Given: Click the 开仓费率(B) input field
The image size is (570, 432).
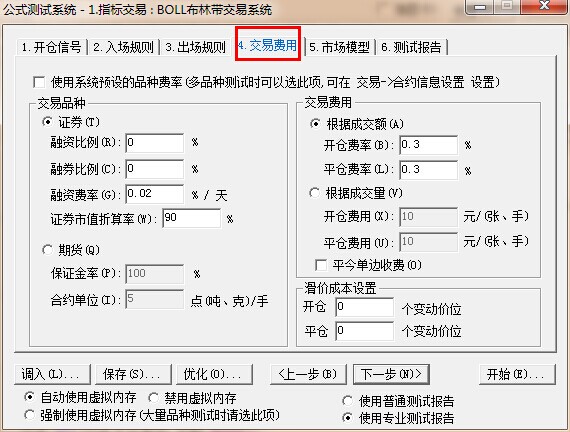Looking at the screenshot, I should 428,145.
